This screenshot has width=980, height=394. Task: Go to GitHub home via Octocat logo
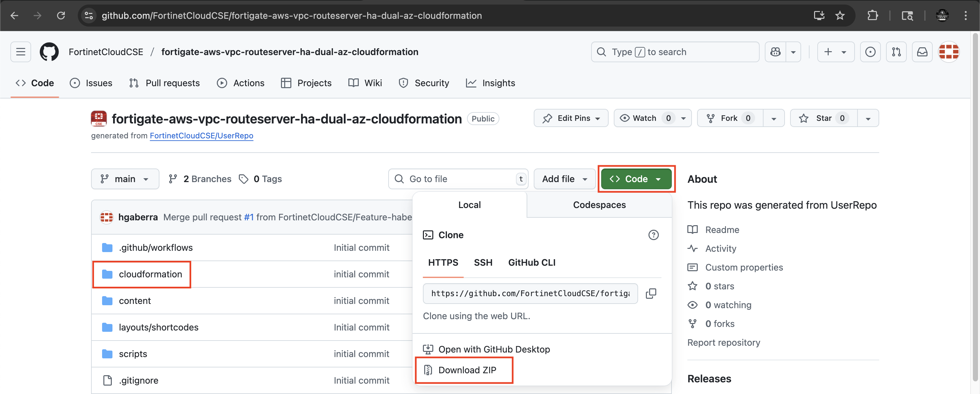[49, 52]
